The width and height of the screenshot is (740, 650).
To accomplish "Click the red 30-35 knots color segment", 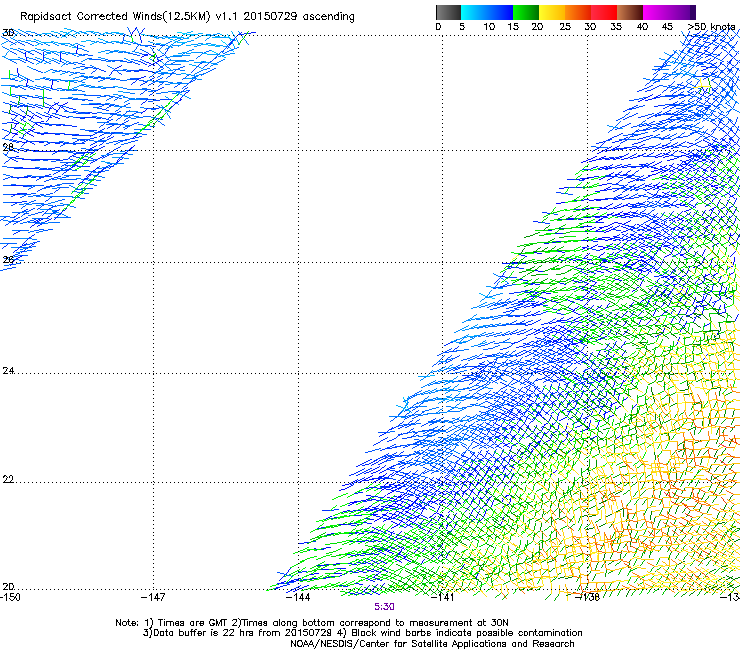I will coord(604,12).
